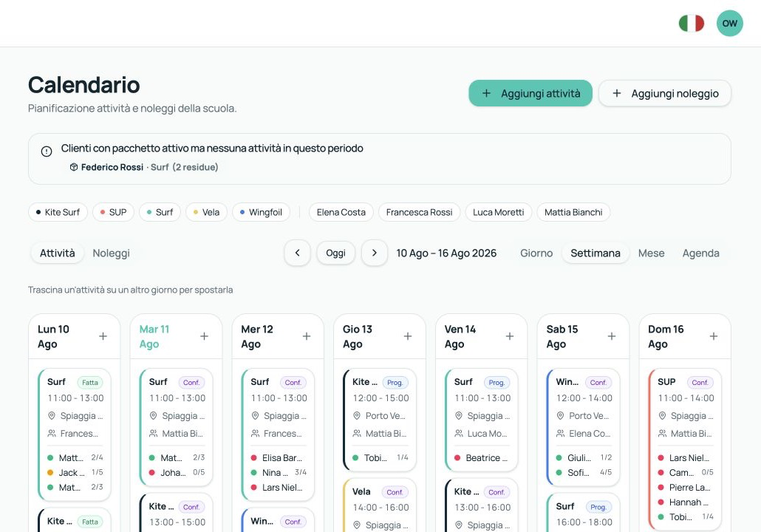The width and height of the screenshot is (761, 532).
Task: Toggle the Vela filter chip
Action: [x=206, y=212]
